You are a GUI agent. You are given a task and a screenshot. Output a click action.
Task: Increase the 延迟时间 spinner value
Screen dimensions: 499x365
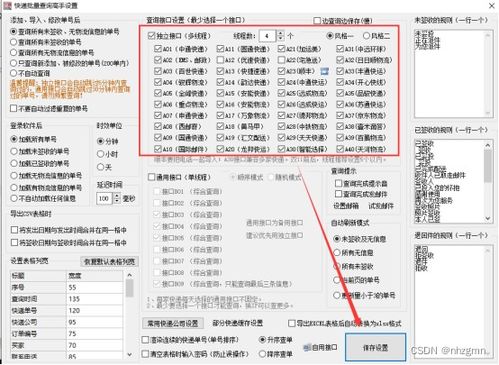(x=117, y=196)
